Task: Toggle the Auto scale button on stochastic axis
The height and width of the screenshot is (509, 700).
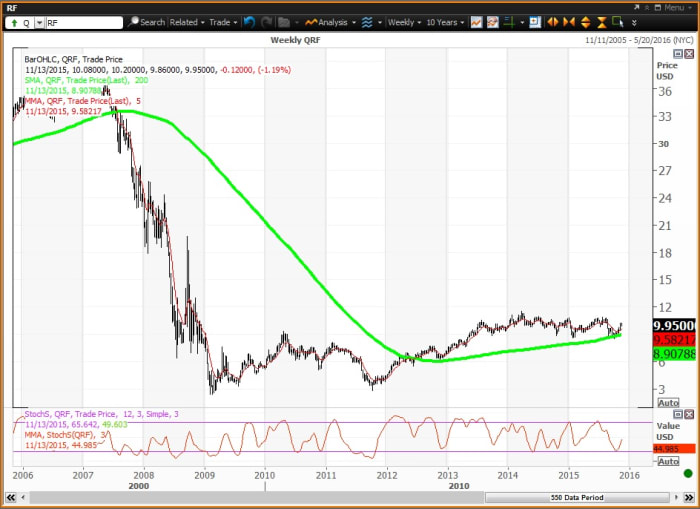Action: click(668, 461)
